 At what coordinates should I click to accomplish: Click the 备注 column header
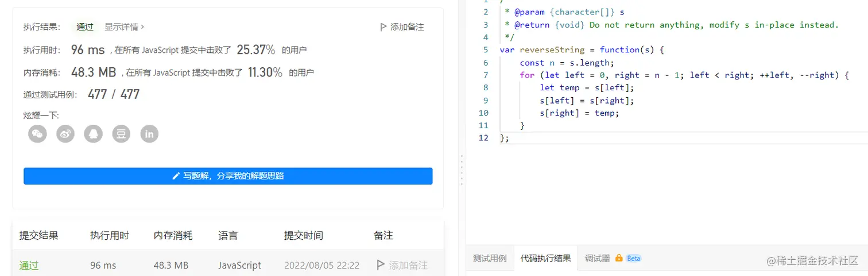click(383, 235)
